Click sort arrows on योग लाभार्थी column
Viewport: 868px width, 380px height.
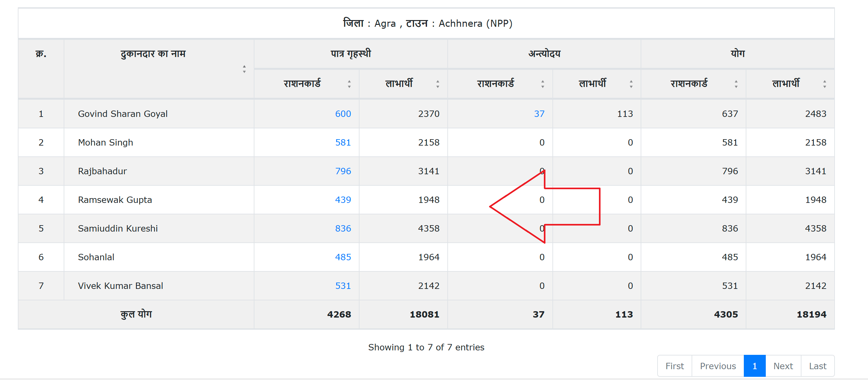tap(824, 84)
